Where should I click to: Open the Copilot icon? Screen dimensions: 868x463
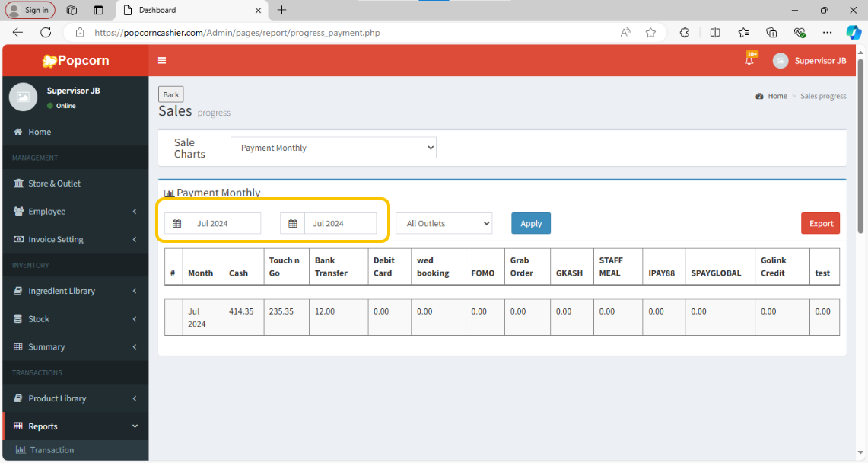coord(853,33)
